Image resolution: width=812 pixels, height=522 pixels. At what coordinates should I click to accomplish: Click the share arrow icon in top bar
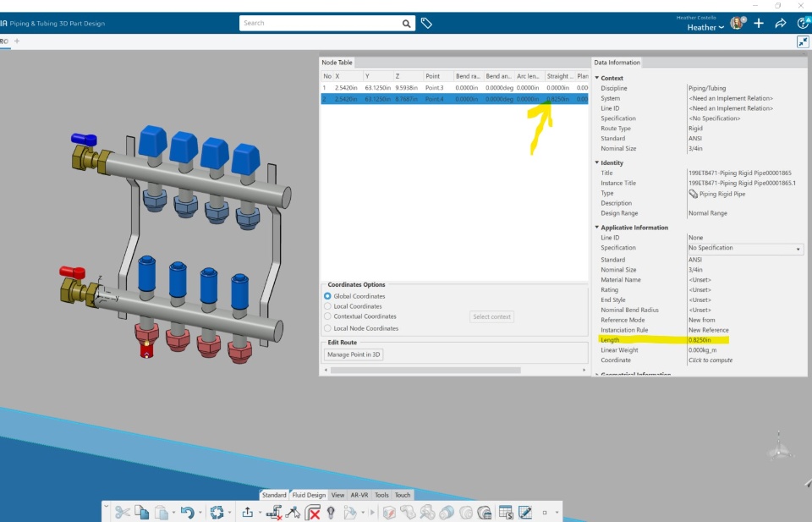(781, 24)
